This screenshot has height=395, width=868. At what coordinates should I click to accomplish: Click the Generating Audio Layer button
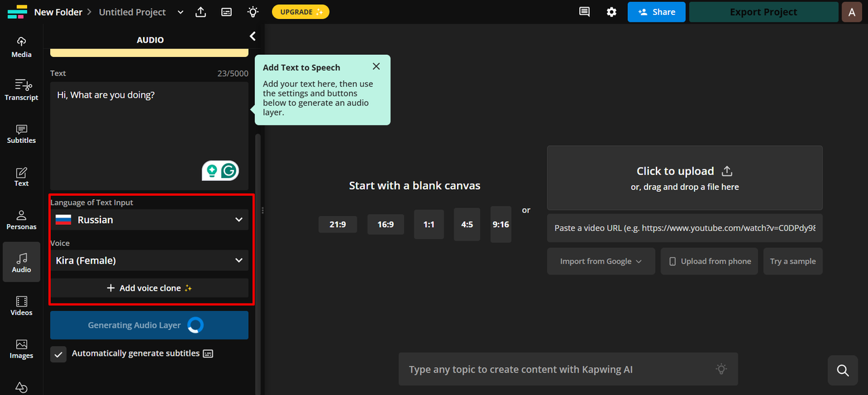click(149, 325)
